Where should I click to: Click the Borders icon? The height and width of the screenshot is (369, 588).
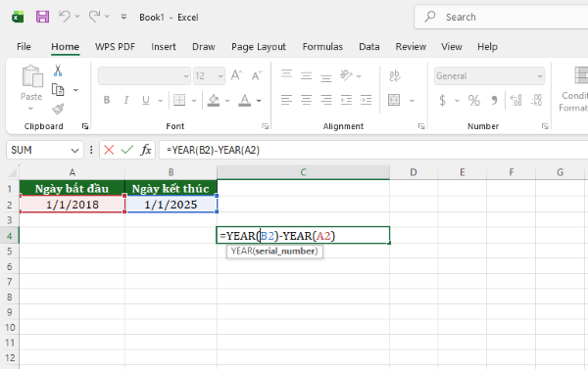point(179,100)
